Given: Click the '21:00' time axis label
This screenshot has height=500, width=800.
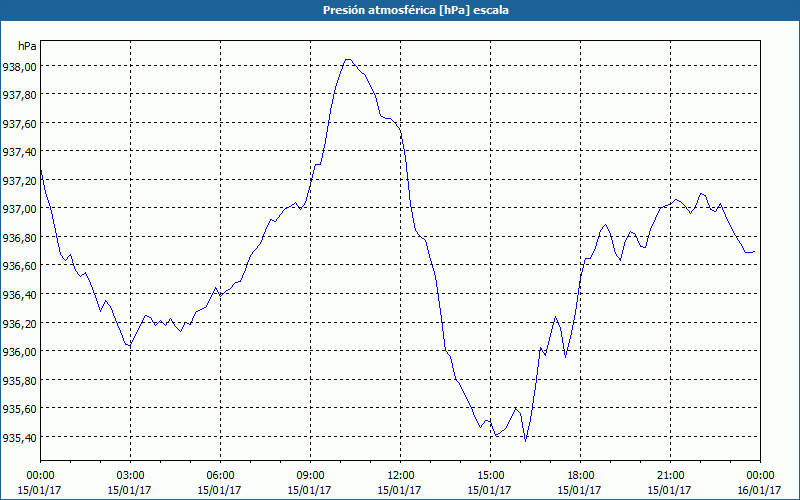Looking at the screenshot, I should point(670,476).
